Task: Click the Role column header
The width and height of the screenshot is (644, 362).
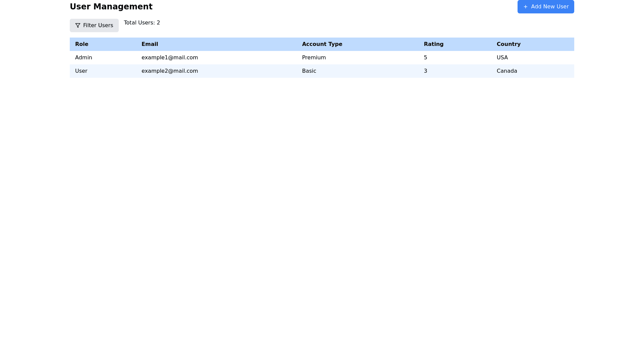Action: pos(82,44)
